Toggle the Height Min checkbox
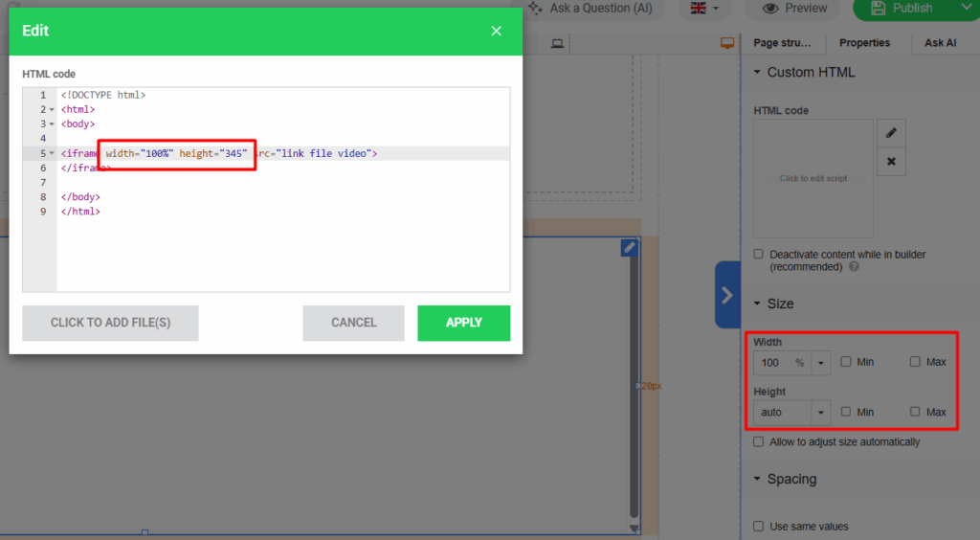The width and height of the screenshot is (980, 540). click(846, 412)
